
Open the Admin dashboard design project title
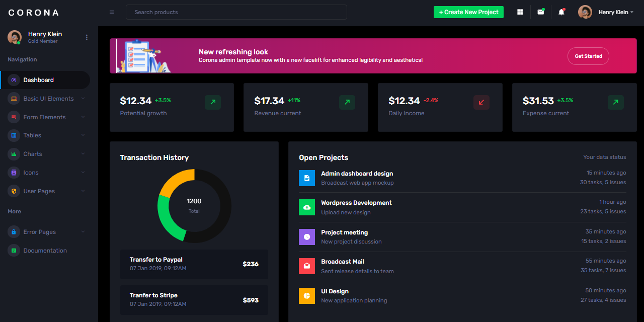pos(357,174)
